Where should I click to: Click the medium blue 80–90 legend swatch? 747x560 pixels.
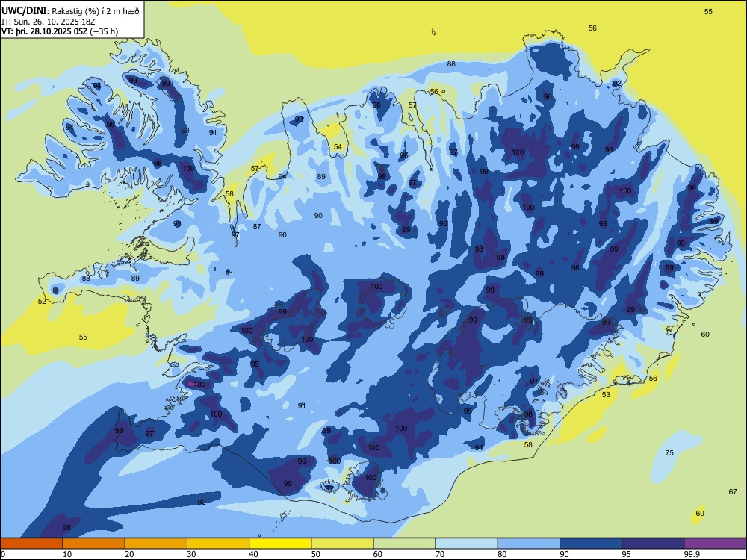click(x=529, y=544)
